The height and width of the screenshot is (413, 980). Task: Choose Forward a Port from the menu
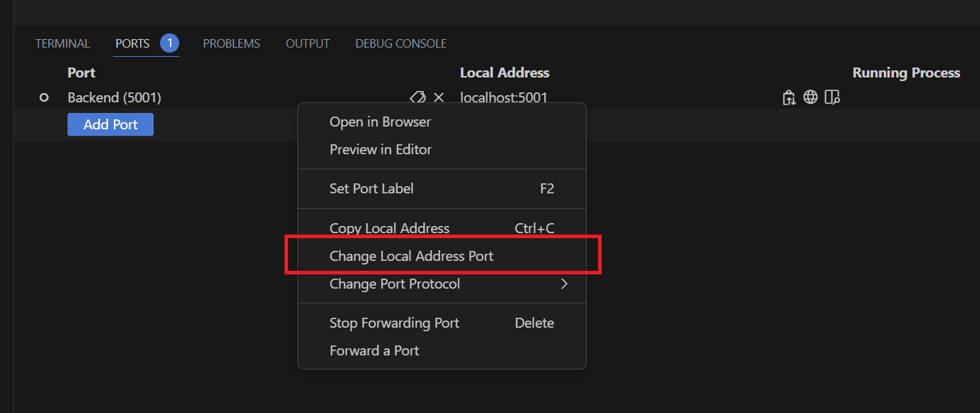pyautogui.click(x=374, y=350)
